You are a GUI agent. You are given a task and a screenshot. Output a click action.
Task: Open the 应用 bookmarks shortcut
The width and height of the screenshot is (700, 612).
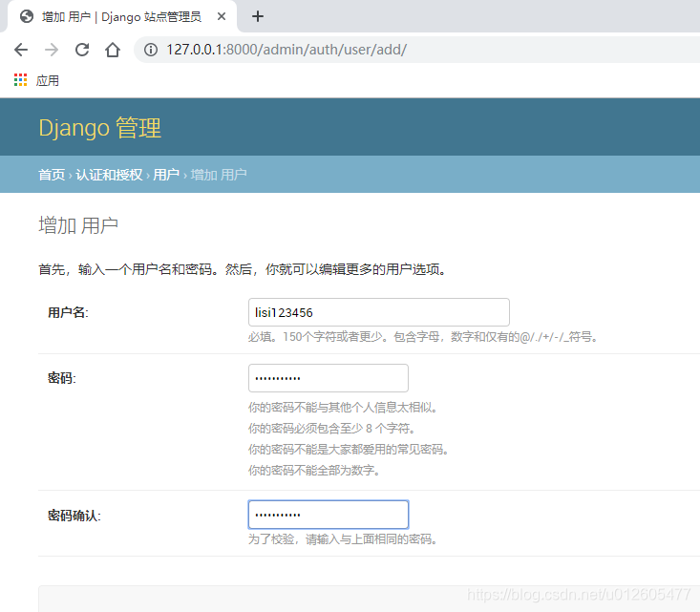[48, 81]
